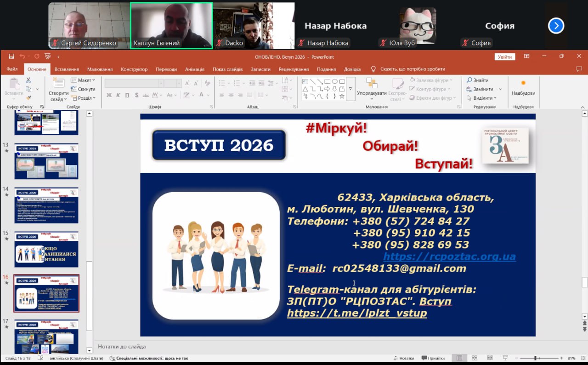Image resolution: width=588 pixels, height=365 pixels.
Task: Click the zoom slider in status bar
Action: tap(535, 358)
